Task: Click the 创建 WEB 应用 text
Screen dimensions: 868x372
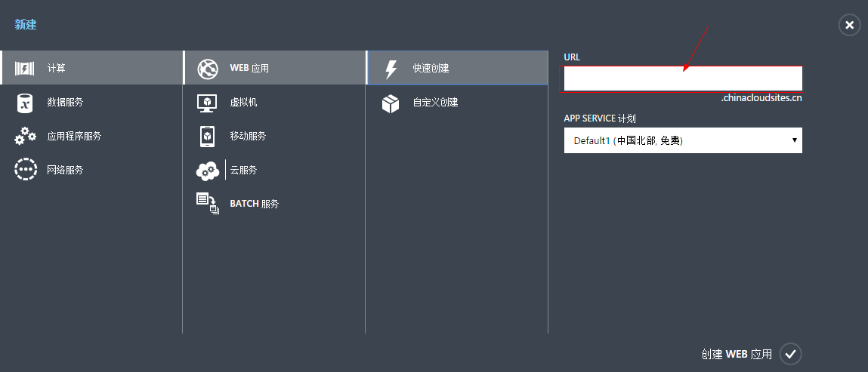Action: (737, 354)
